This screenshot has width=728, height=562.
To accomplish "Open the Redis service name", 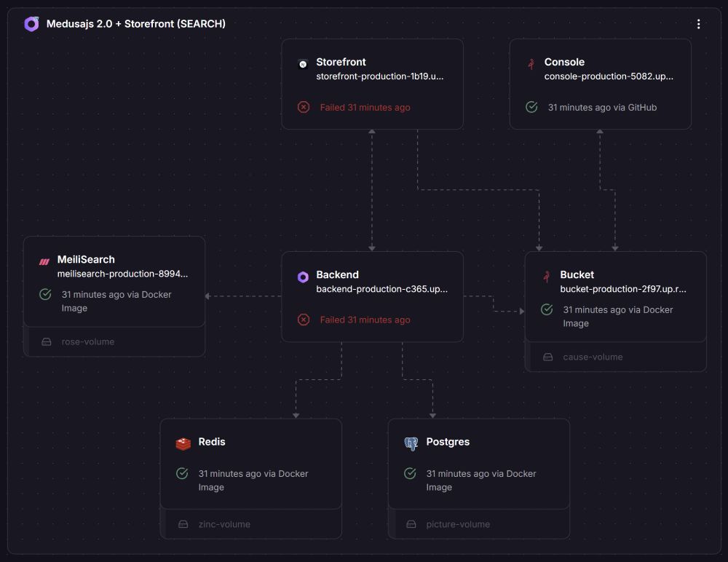I will 212,442.
